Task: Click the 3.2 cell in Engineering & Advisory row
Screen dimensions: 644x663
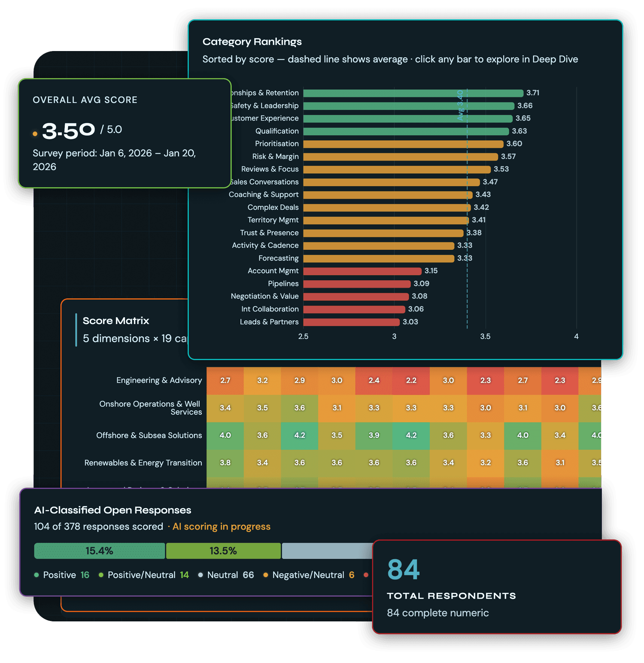Action: point(262,381)
